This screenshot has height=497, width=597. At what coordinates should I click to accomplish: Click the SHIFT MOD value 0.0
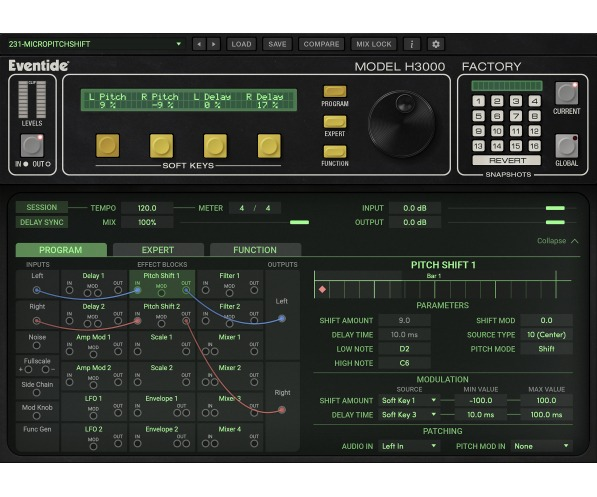point(546,321)
